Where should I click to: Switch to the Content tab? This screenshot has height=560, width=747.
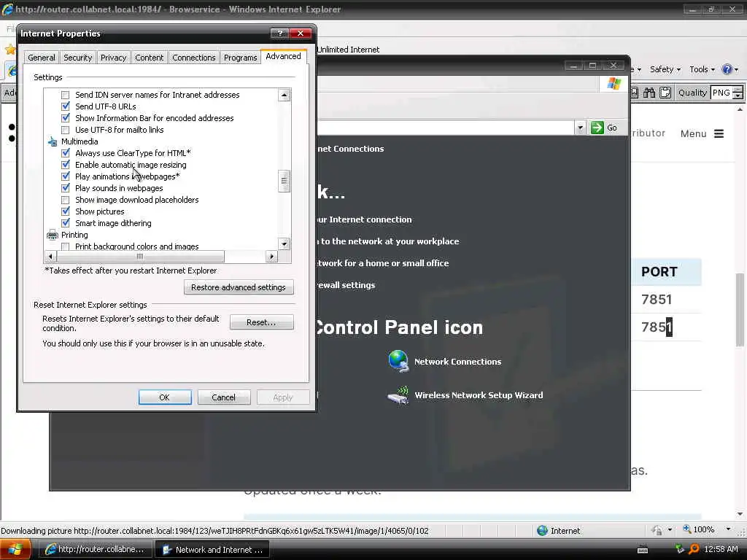click(149, 58)
